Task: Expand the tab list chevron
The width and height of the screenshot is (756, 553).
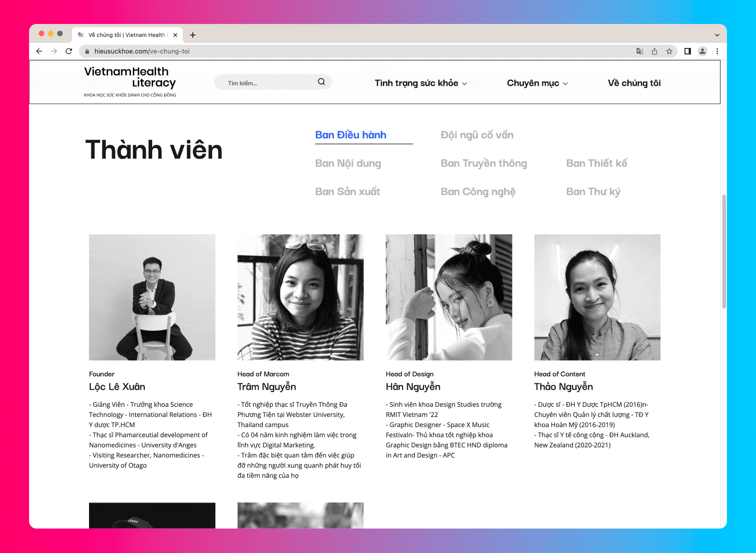Action: 717,35
